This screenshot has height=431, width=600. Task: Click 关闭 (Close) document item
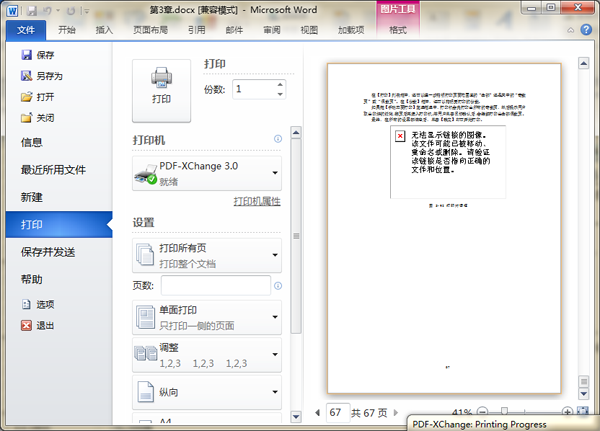[38, 118]
